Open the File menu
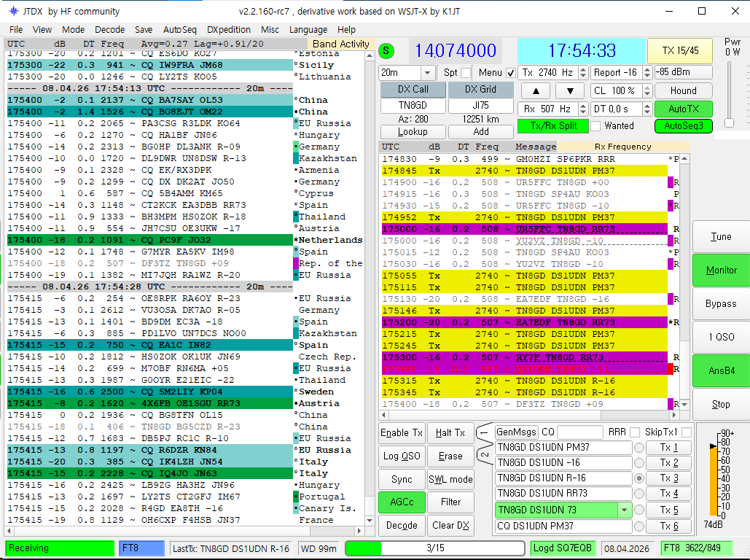Viewport: 750px width, 560px height. (16, 30)
